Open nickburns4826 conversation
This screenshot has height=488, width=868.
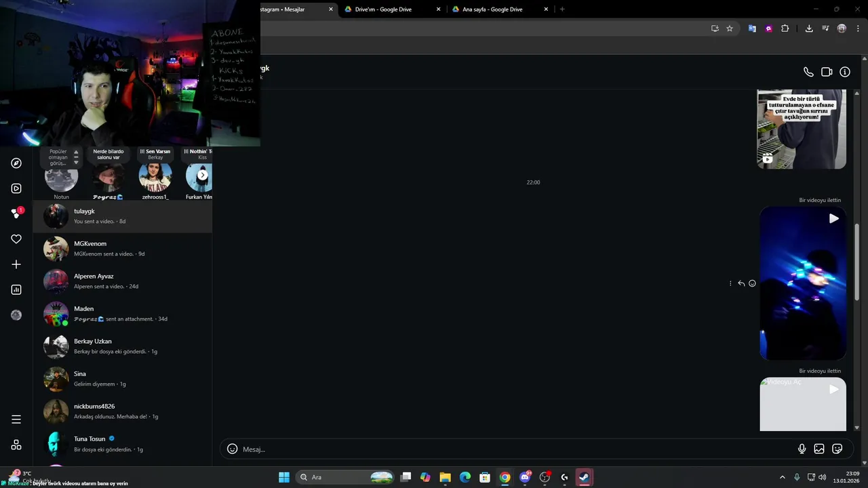pos(123,411)
